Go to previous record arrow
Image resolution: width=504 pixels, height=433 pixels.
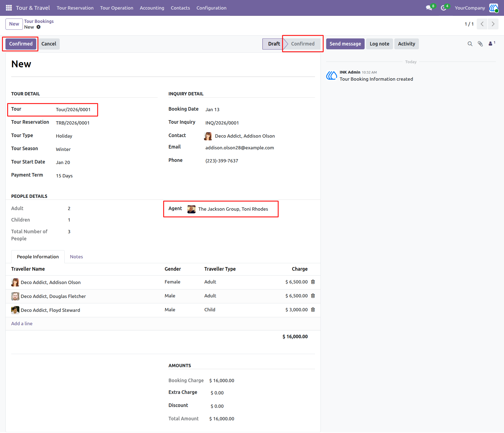pyautogui.click(x=482, y=24)
